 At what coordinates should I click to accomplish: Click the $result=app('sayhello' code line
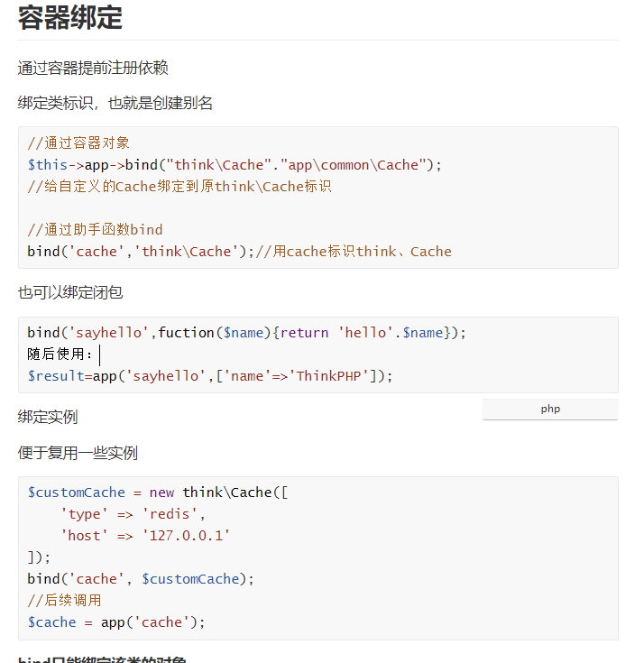[x=210, y=375]
